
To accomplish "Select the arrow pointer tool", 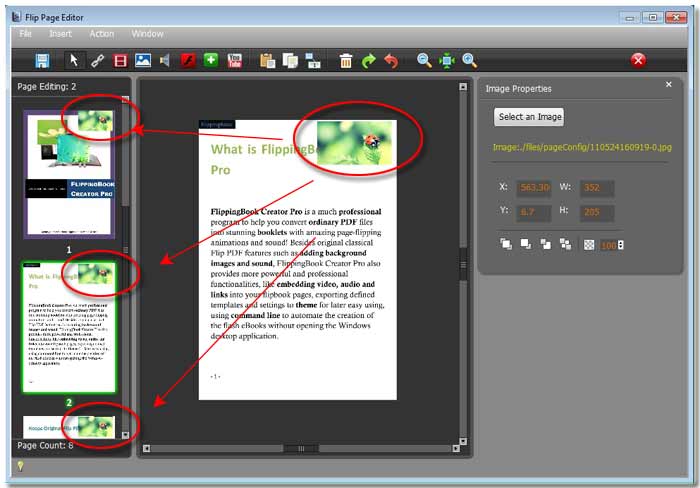I will point(74,60).
